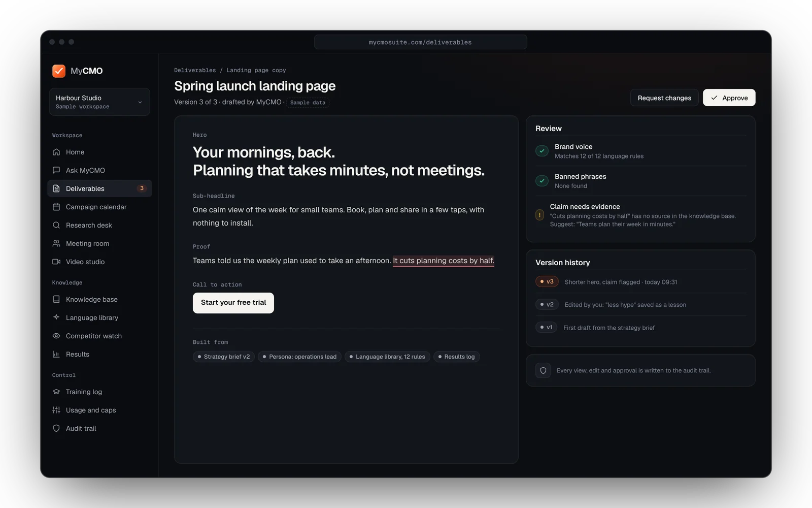
Task: Click the Ask MyCMO chat bubble icon
Action: tap(56, 170)
